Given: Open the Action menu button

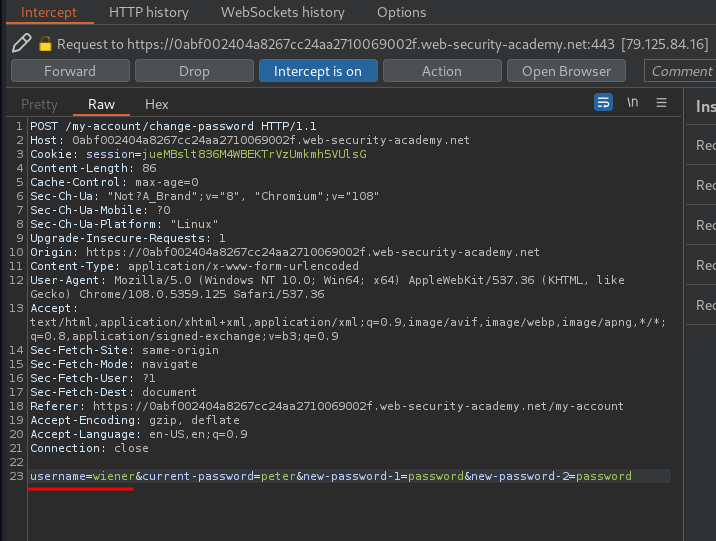Looking at the screenshot, I should pyautogui.click(x=442, y=71).
